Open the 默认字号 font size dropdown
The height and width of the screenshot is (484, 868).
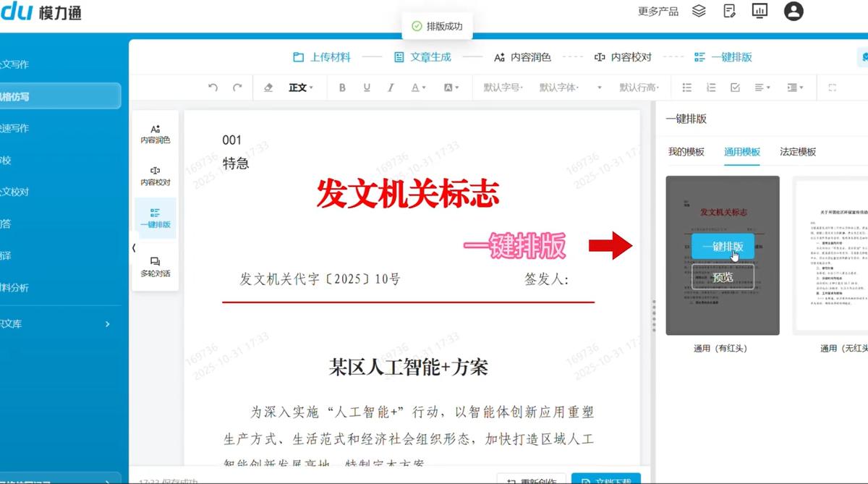[x=503, y=88]
